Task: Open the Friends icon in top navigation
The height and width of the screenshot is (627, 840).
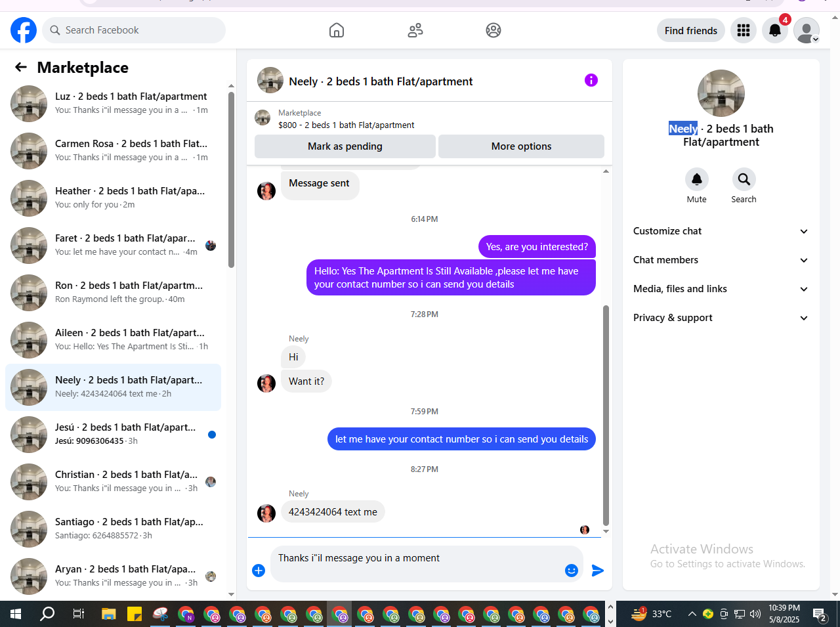Action: coord(415,30)
